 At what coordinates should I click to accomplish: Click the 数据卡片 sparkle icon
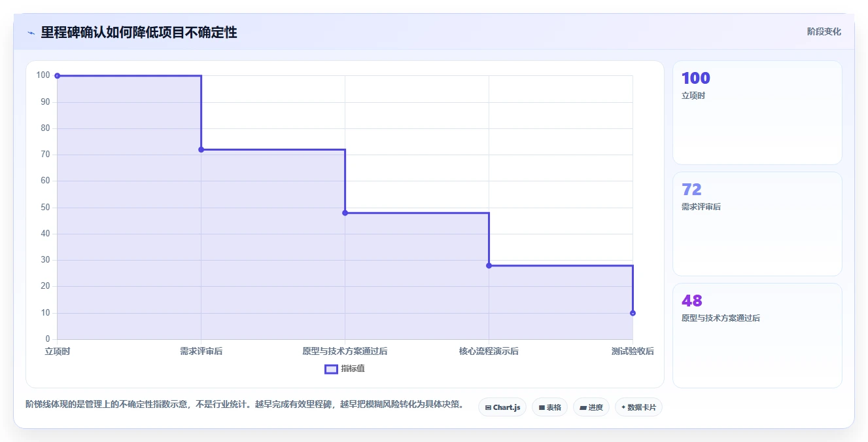pos(623,407)
